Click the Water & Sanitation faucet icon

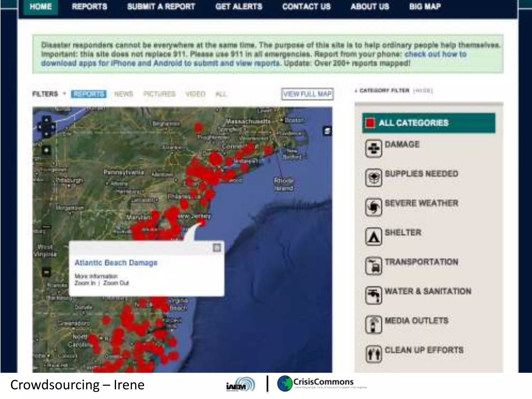[374, 295]
